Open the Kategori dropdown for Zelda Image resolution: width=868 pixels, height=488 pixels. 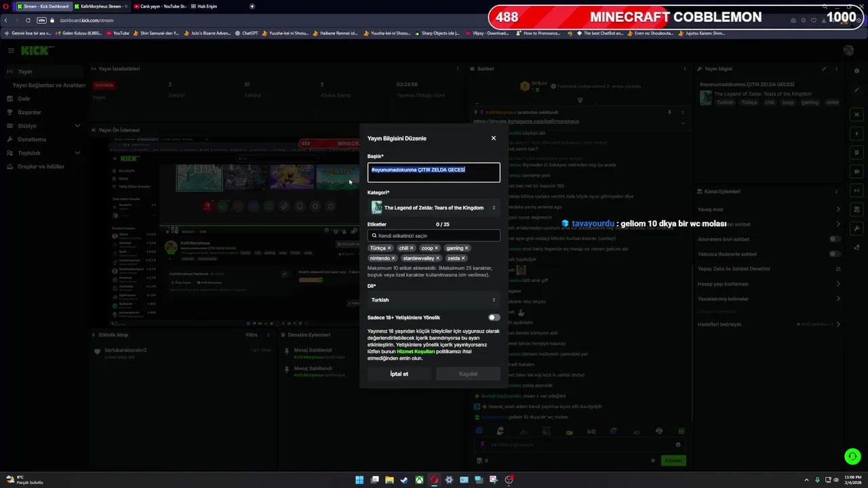[434, 207]
